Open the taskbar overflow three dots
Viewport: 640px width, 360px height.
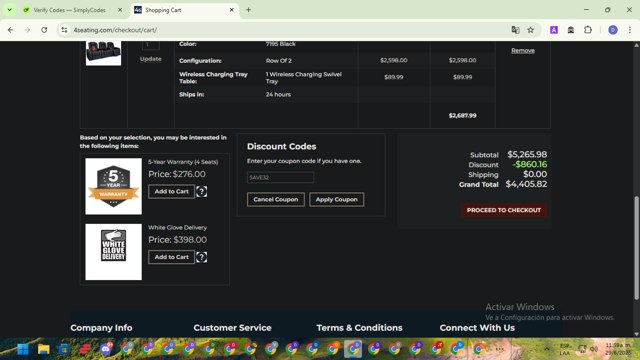500,349
